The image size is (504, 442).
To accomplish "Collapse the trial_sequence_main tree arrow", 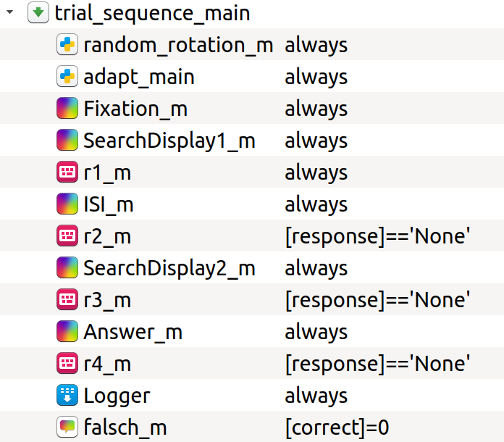I will point(9,12).
